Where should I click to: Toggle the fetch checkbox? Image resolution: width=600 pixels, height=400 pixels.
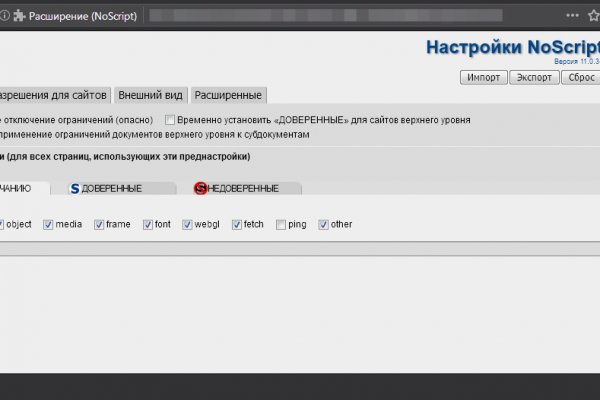(236, 224)
